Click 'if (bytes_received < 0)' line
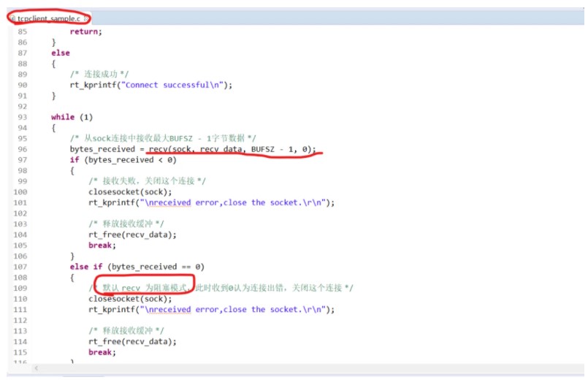Screen dimensions: 588x380 click(x=123, y=160)
